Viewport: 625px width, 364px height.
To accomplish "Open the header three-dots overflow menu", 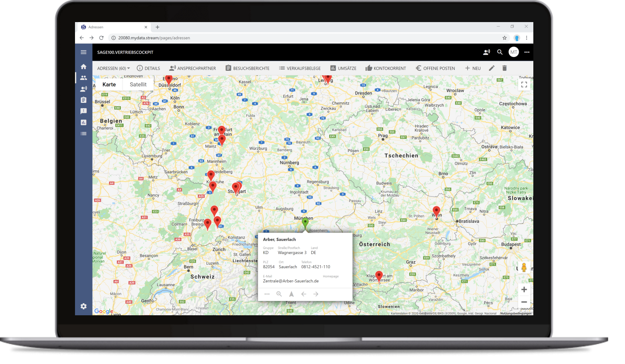I will [x=527, y=52].
